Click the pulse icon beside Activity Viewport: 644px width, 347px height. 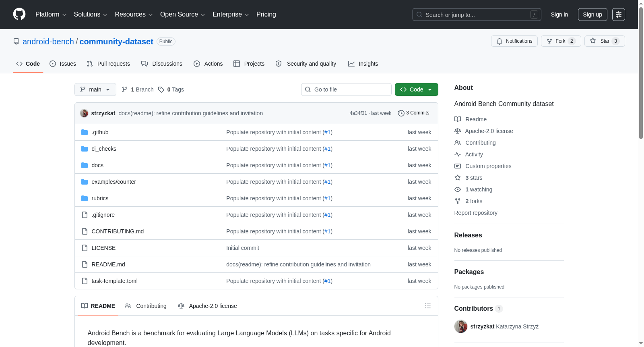(x=458, y=154)
